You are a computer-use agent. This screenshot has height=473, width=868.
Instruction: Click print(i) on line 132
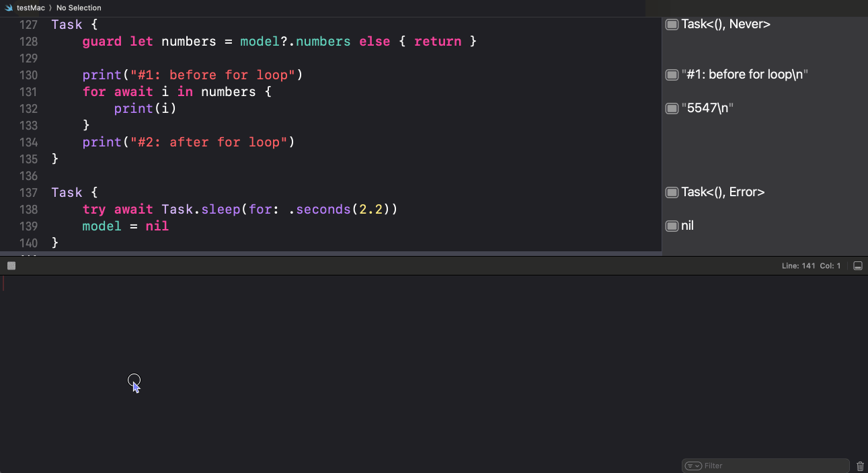pos(145,109)
